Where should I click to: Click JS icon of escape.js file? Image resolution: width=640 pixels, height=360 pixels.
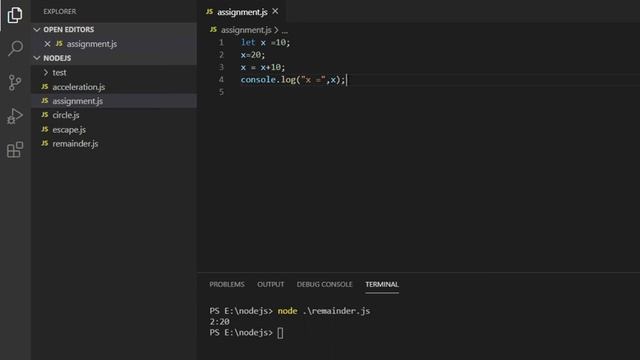tap(45, 129)
